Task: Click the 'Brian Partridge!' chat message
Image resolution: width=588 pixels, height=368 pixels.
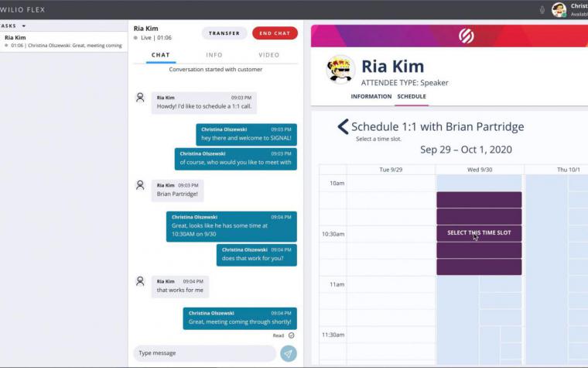Action: point(177,191)
